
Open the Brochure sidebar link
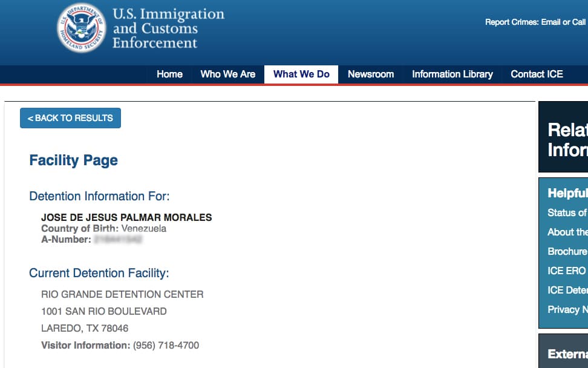[567, 251]
